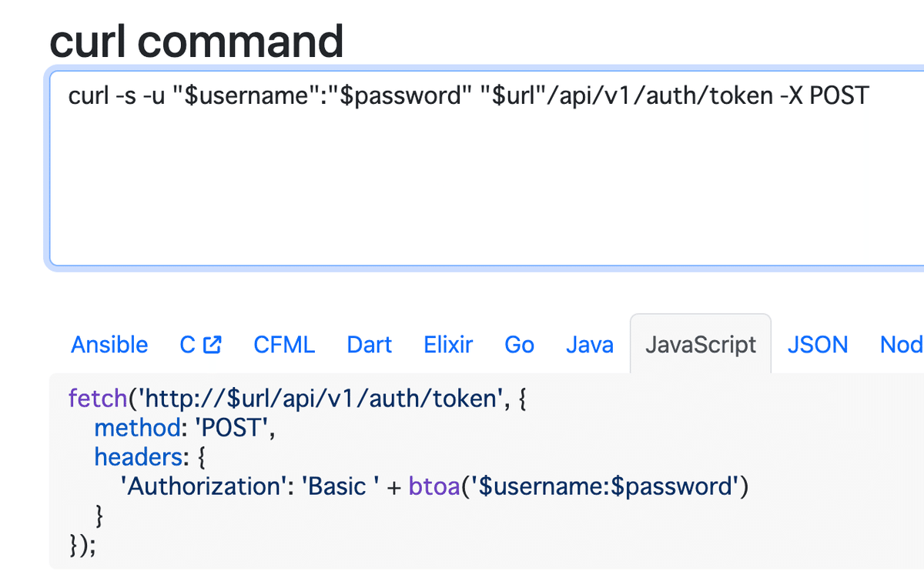
Task: Open the C language tab
Action: (201, 344)
